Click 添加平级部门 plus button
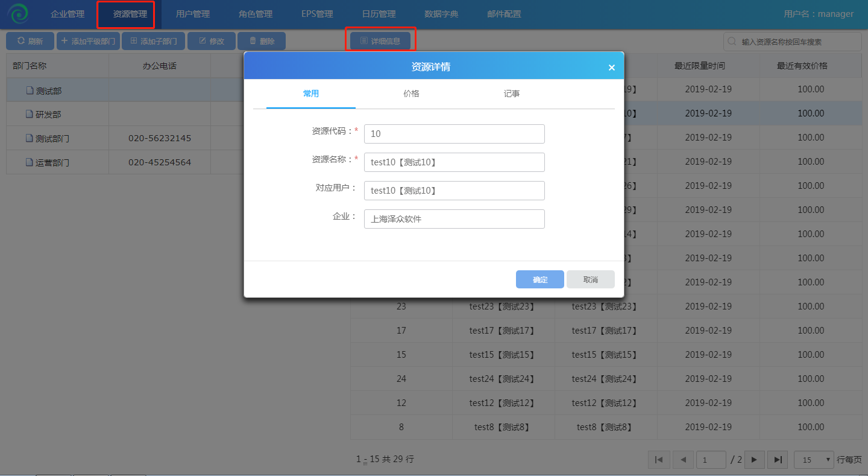This screenshot has height=476, width=868. click(x=88, y=41)
